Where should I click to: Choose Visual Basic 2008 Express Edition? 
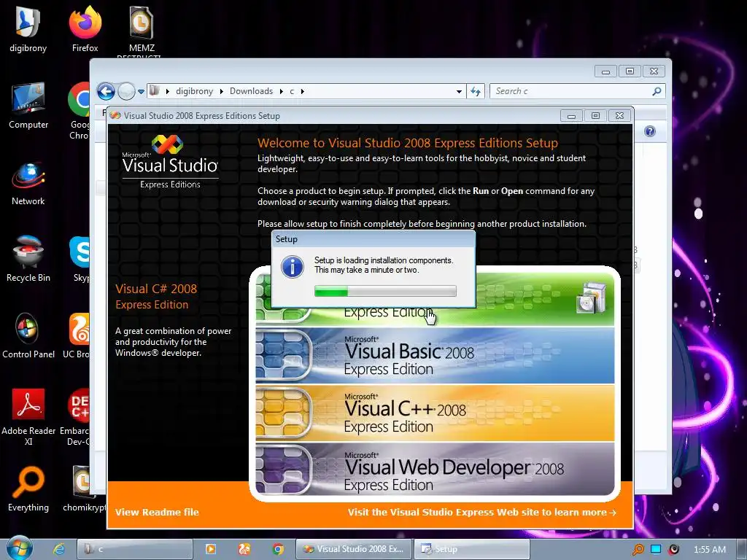click(x=435, y=356)
